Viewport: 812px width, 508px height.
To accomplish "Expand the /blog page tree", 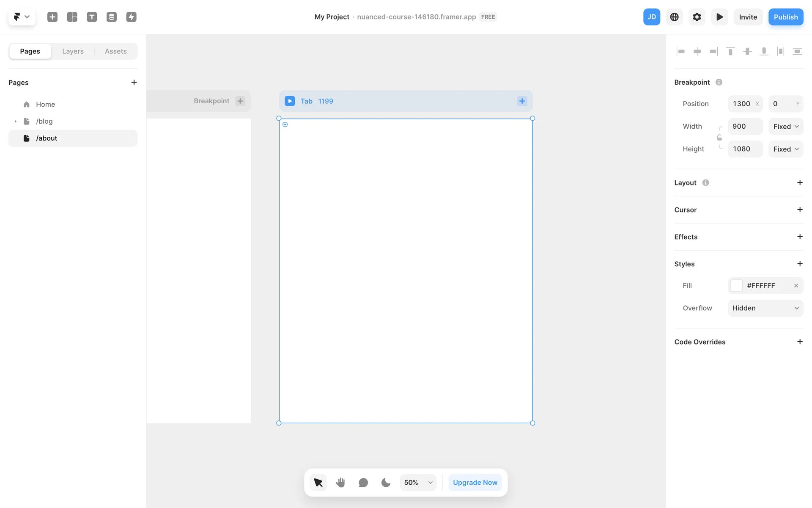I will [16, 121].
